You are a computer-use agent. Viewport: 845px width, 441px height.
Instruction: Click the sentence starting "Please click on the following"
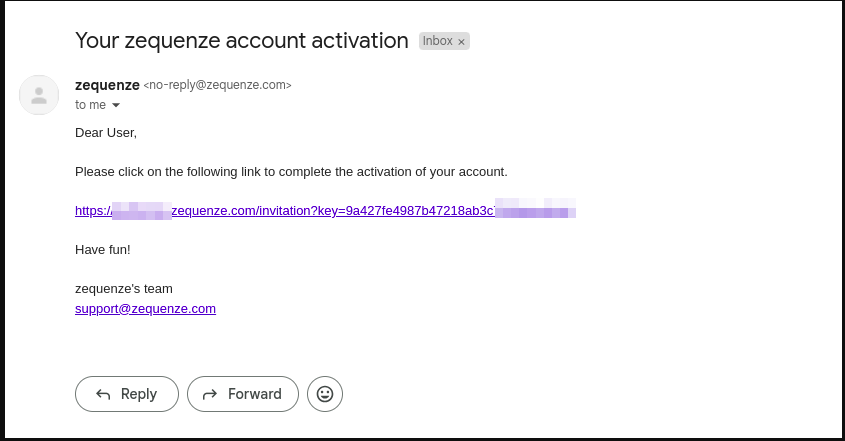tap(291, 172)
